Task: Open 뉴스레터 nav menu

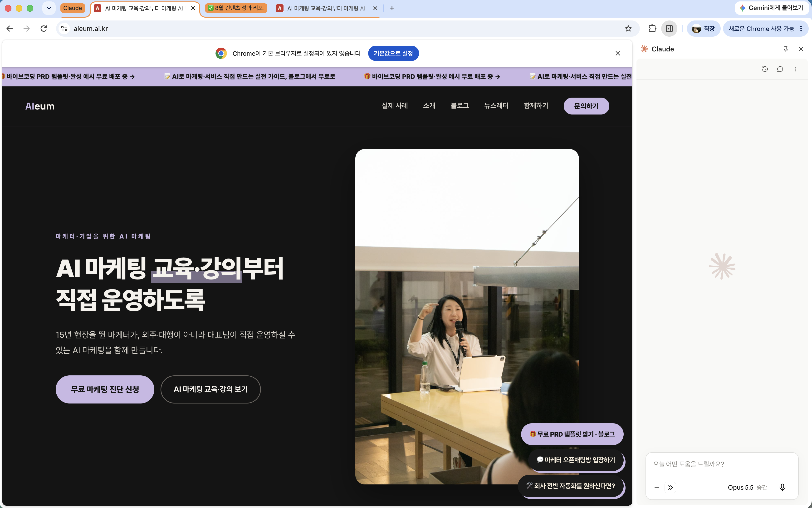Action: click(x=496, y=106)
